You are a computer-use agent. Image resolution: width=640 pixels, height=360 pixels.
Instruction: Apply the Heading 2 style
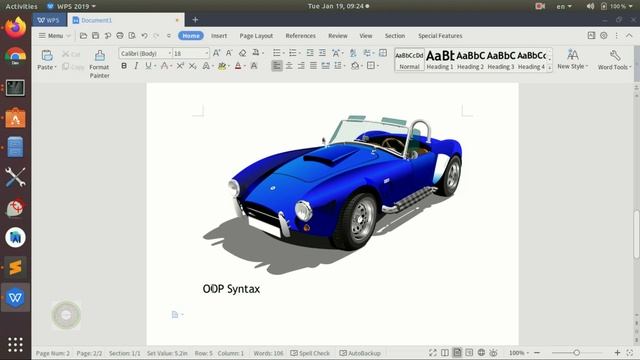coord(471,60)
